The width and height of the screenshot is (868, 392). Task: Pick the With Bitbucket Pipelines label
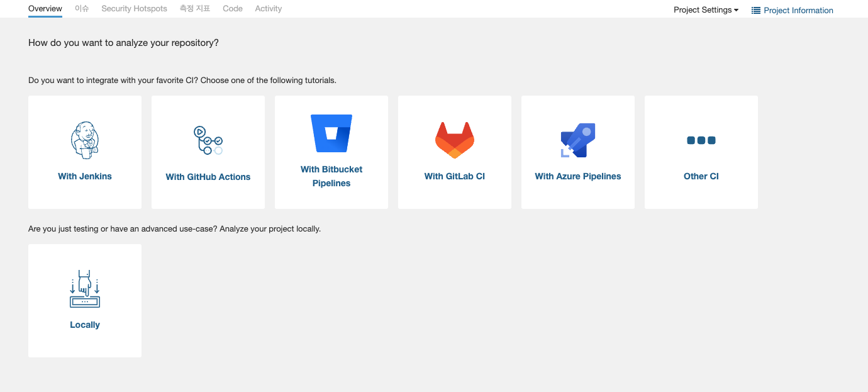coord(331,176)
